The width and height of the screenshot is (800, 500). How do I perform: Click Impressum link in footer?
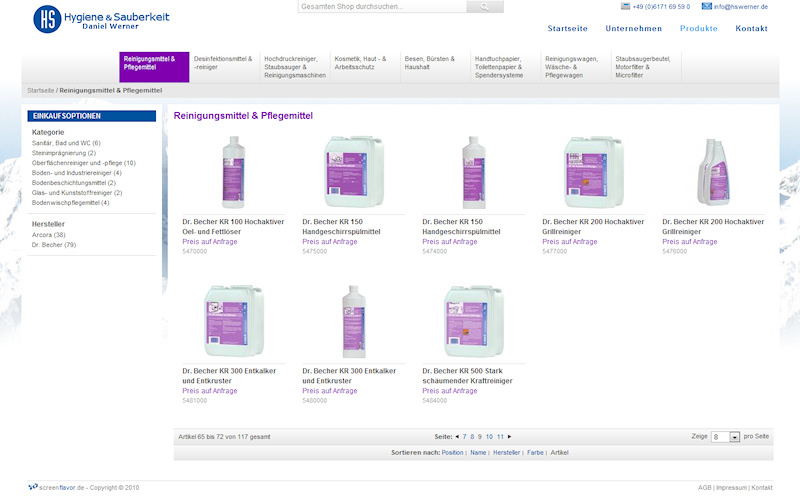point(731,488)
